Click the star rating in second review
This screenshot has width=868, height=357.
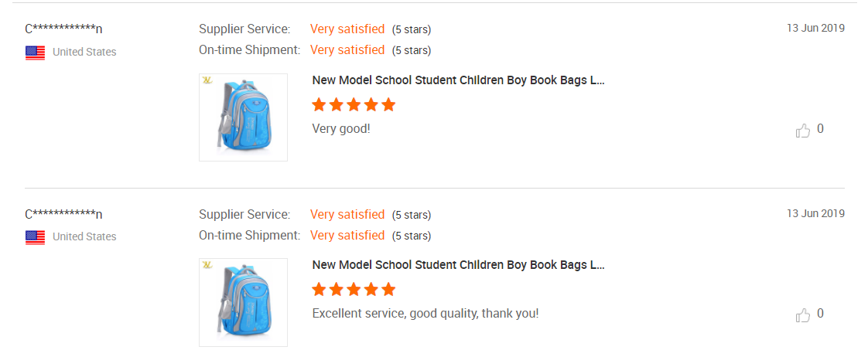click(x=354, y=289)
